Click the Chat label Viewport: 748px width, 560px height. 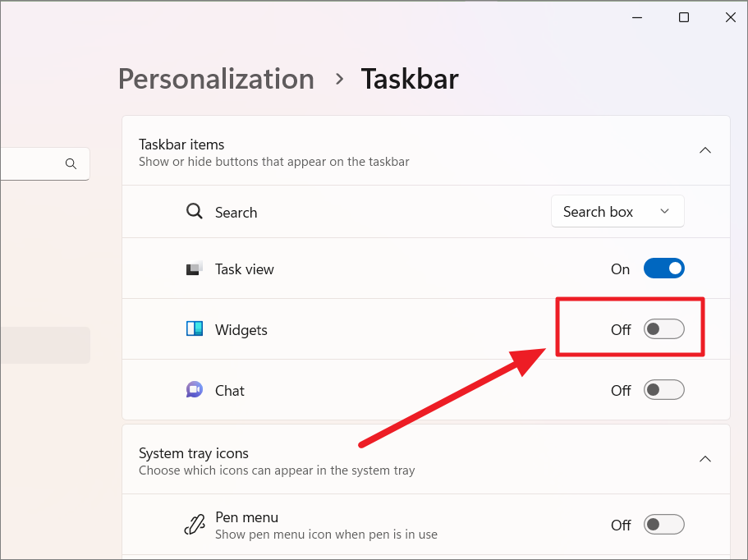tap(229, 391)
